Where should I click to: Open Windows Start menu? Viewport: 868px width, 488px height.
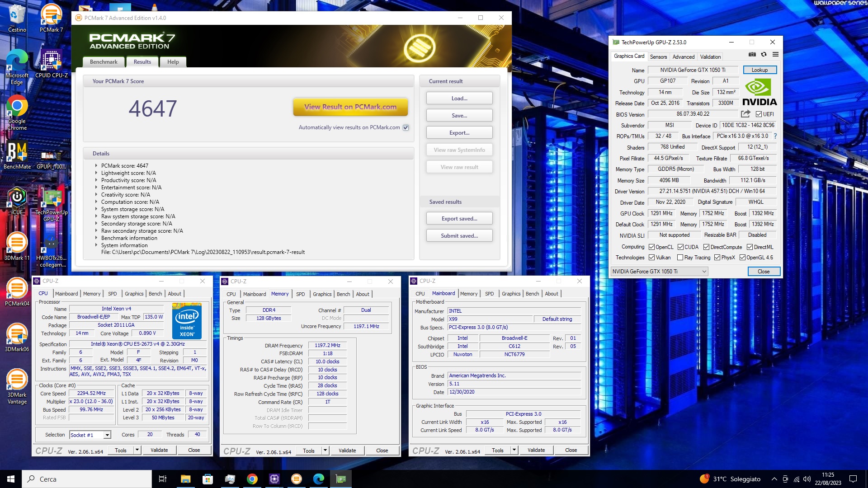(11, 479)
